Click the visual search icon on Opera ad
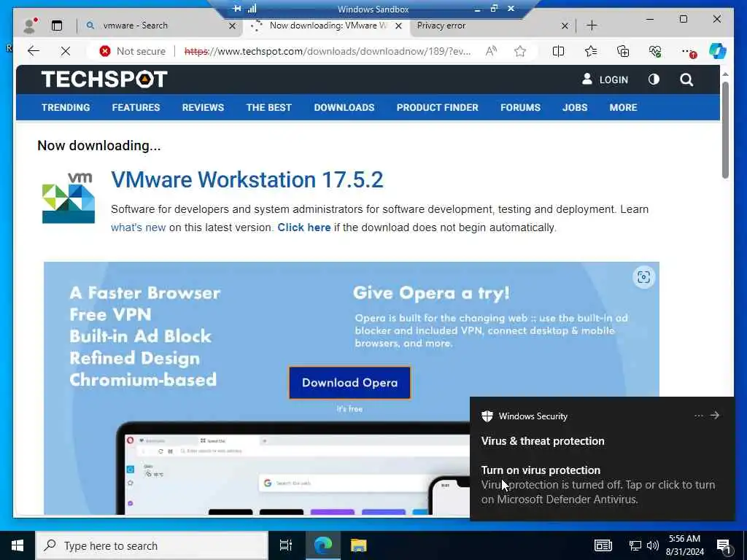 [643, 277]
